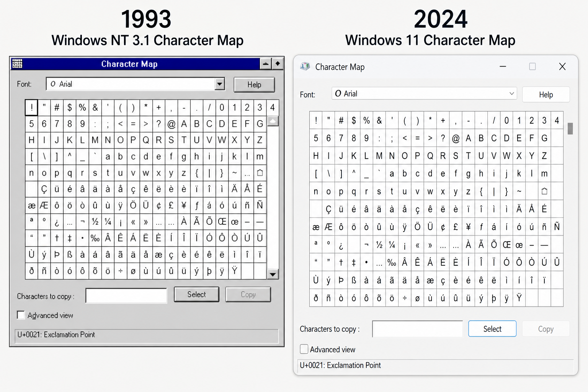This screenshot has width=588, height=392.
Task: Tick Advanced view checkbox in Windows 11 window
Action: tap(304, 349)
